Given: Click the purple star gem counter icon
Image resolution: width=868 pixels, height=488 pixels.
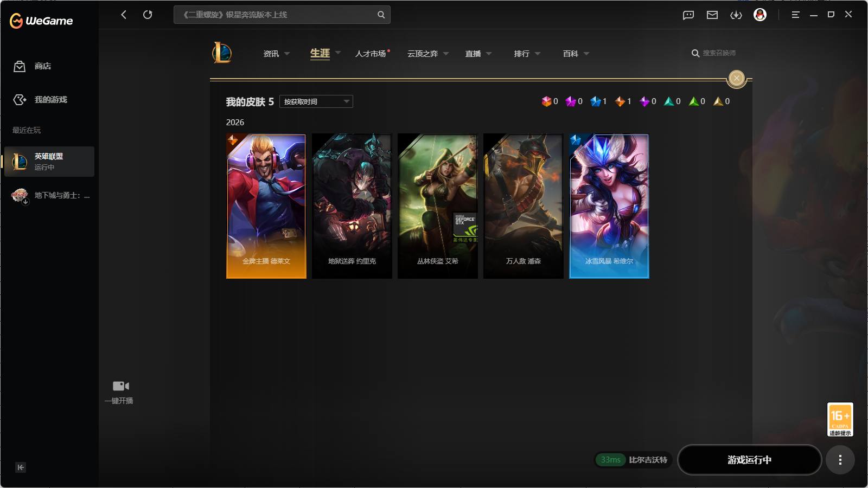Looking at the screenshot, I should 644,101.
